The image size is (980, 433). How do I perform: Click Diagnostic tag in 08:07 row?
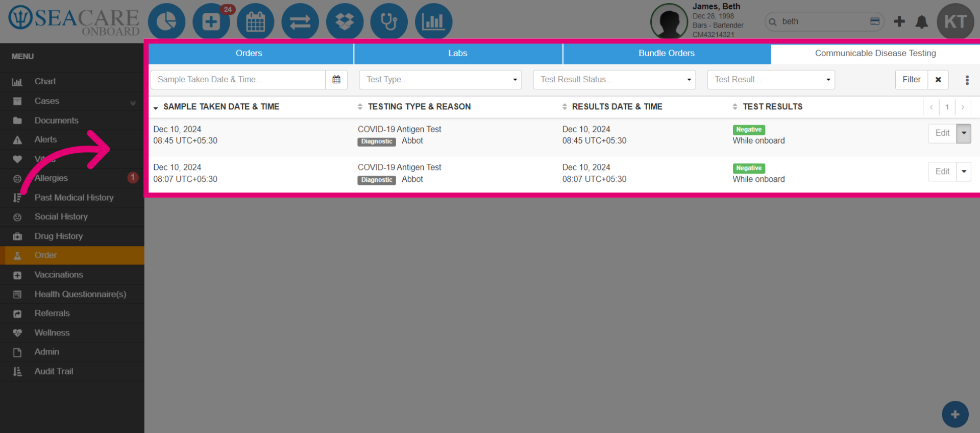click(x=377, y=180)
